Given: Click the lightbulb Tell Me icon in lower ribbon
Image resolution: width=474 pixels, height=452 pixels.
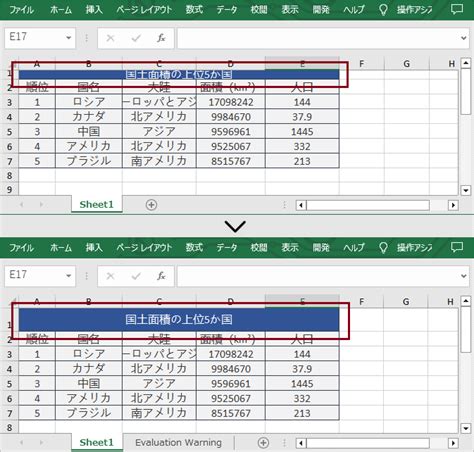Looking at the screenshot, I should point(383,247).
